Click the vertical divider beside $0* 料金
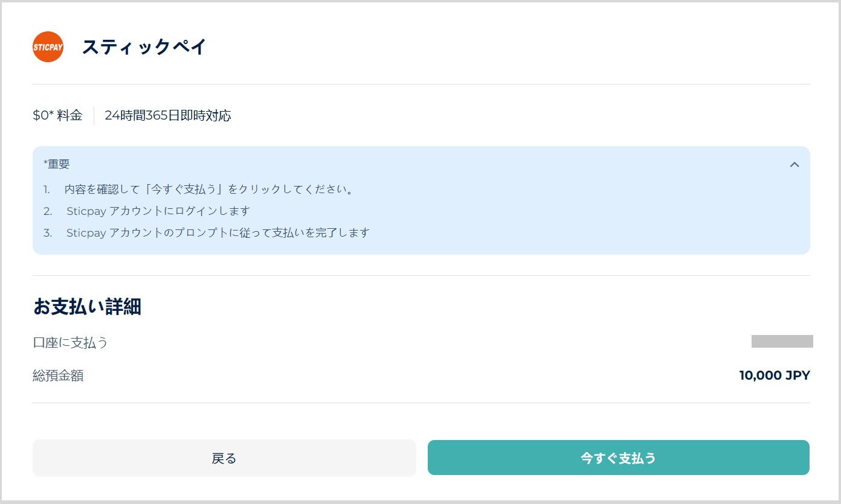This screenshot has height=504, width=841. [94, 115]
